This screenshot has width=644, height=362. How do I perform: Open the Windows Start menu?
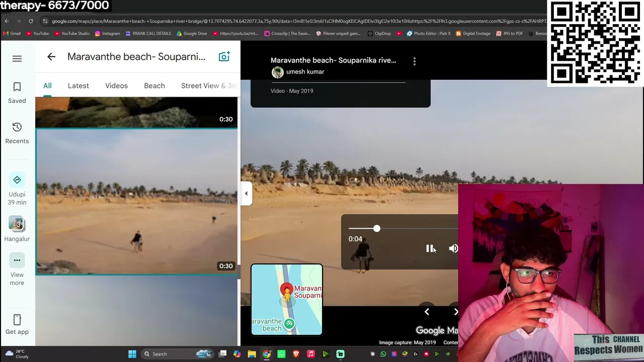coord(132,354)
